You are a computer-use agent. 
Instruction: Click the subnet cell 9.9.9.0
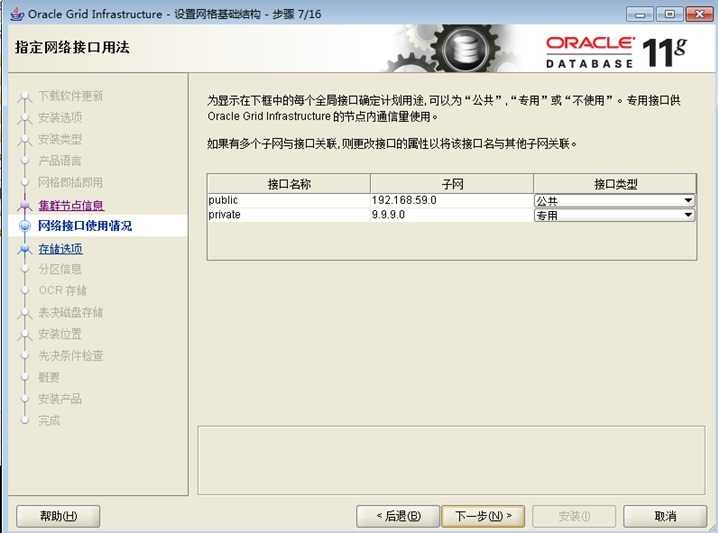451,215
